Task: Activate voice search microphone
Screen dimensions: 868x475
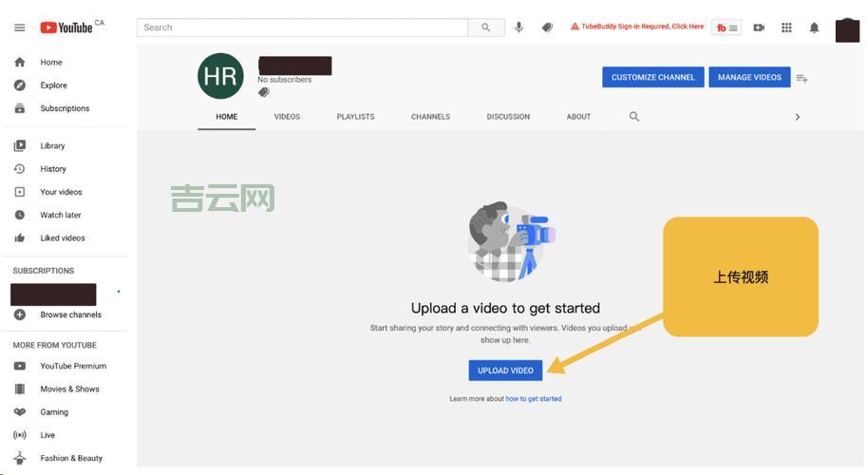Action: [519, 28]
